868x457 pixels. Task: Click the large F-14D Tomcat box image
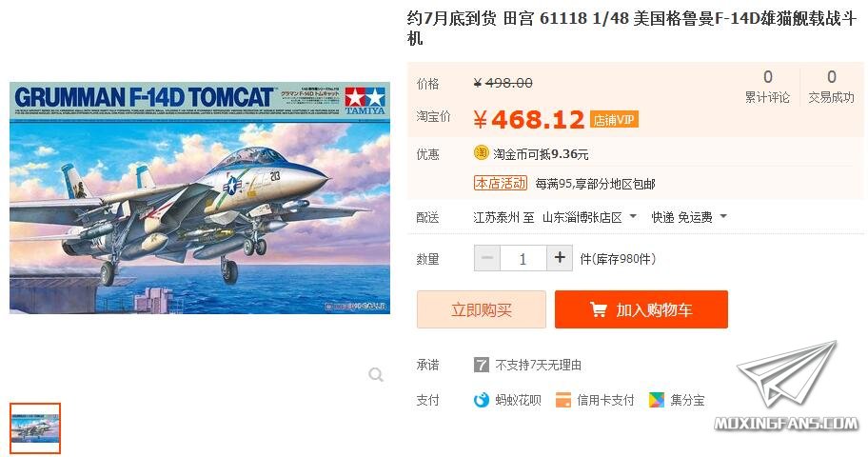[200, 198]
